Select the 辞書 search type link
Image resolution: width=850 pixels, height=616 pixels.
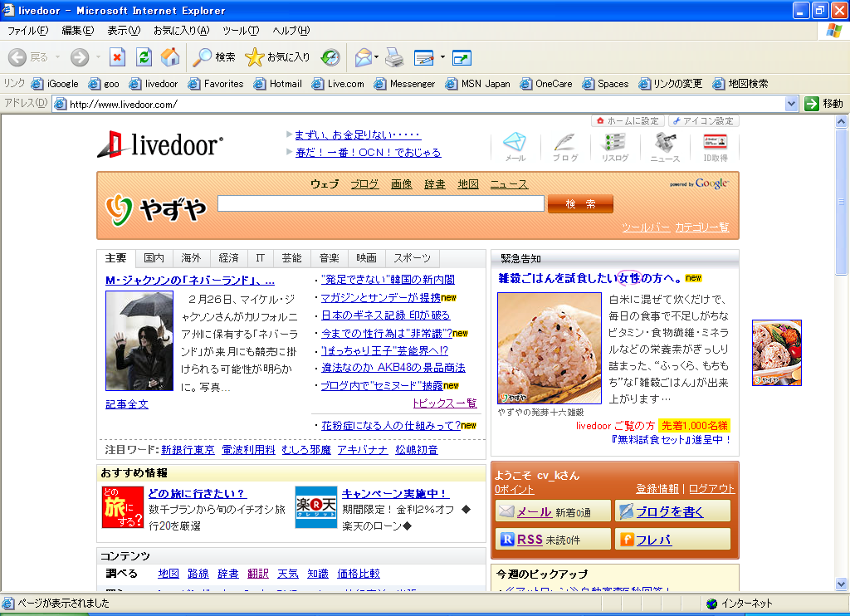434,184
